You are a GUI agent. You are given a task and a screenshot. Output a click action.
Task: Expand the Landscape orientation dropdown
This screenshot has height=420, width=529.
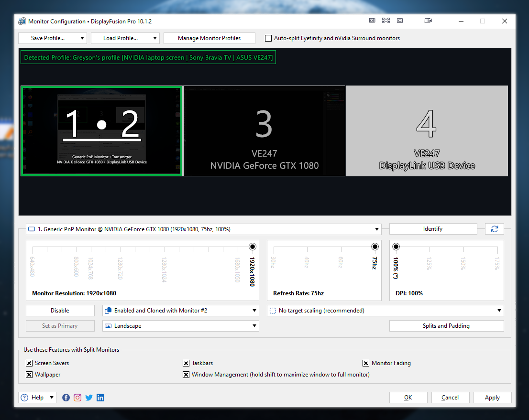pos(254,326)
